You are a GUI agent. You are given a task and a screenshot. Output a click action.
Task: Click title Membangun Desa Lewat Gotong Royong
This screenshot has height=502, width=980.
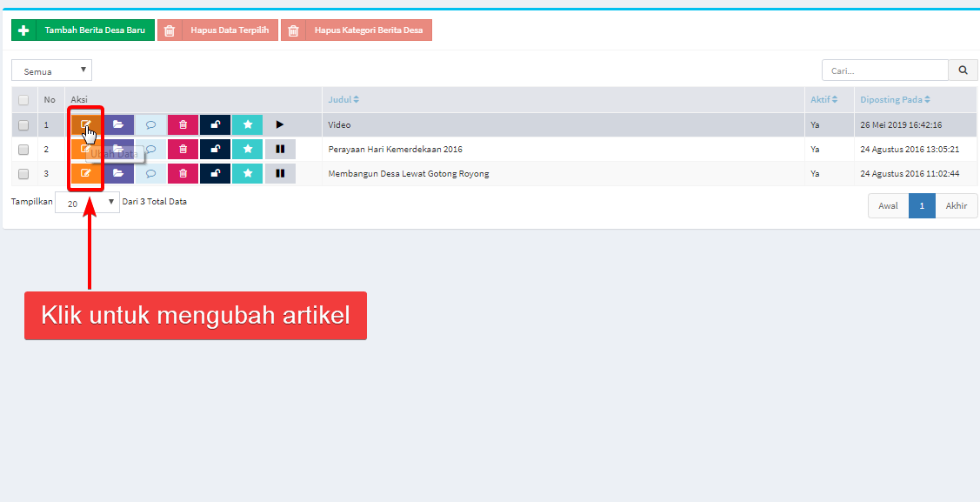coord(408,174)
